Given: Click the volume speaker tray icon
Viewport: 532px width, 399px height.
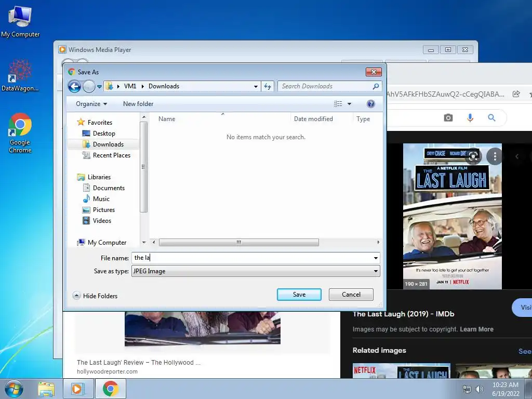Looking at the screenshot, I should [479, 389].
